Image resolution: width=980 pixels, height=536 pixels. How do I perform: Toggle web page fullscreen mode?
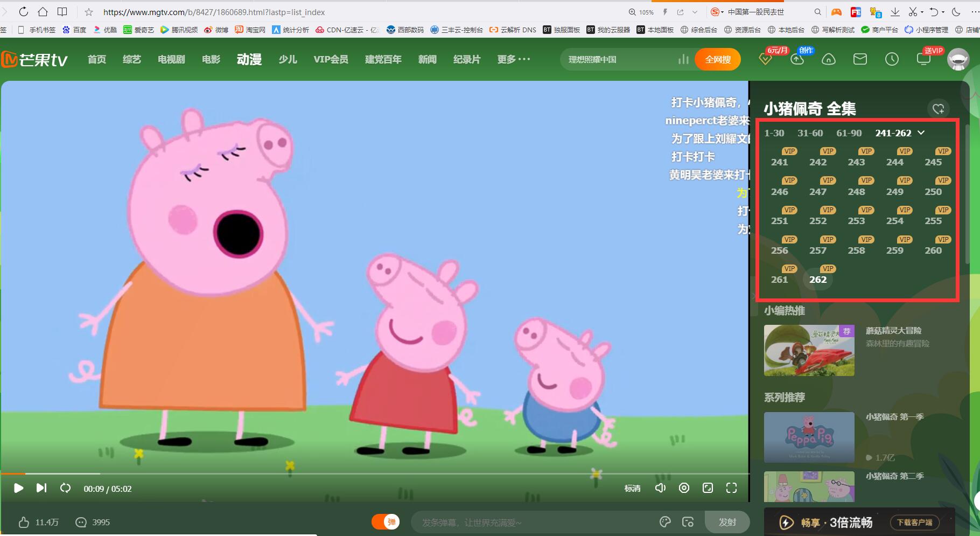708,488
